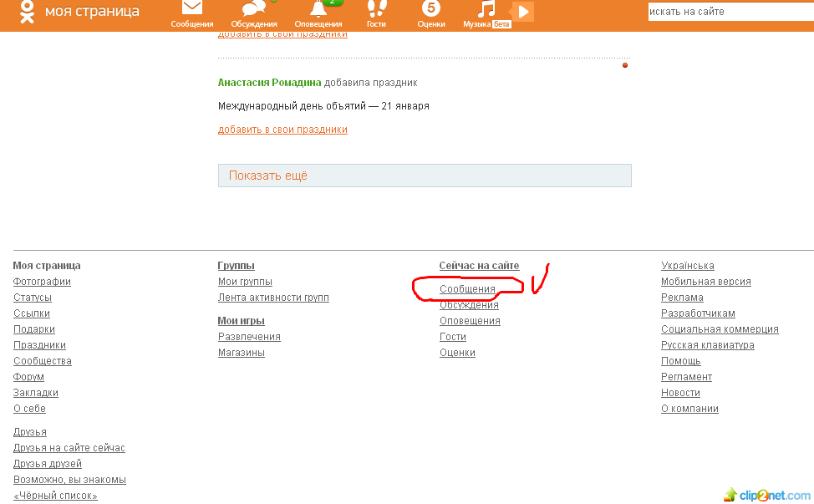Open Обсуждения link in footer
This screenshot has width=814, height=504.
point(470,305)
